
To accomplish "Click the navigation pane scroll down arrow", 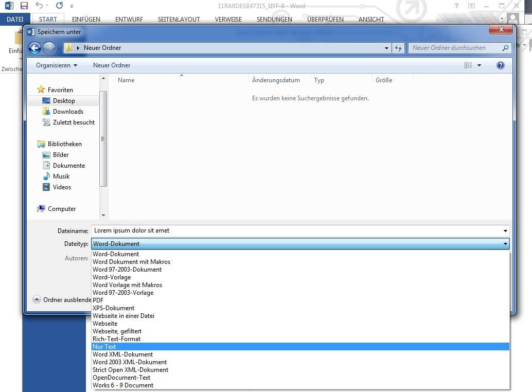I will click(103, 216).
